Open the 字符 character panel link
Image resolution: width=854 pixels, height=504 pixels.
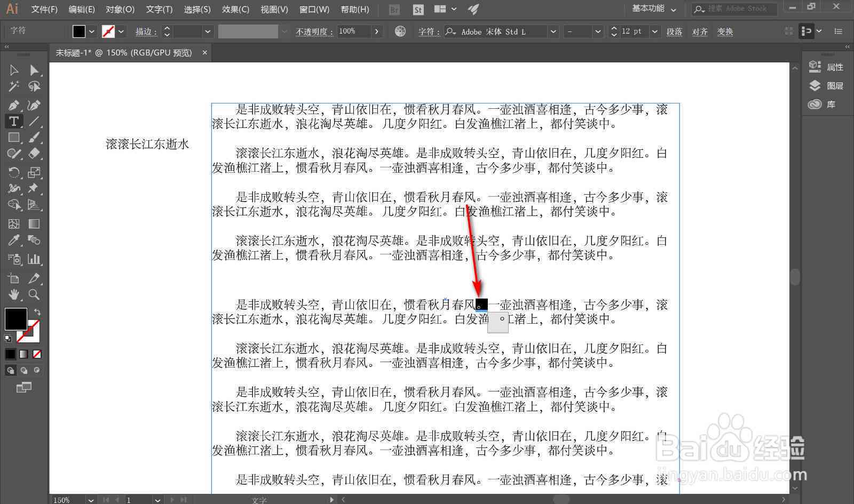pyautogui.click(x=429, y=31)
